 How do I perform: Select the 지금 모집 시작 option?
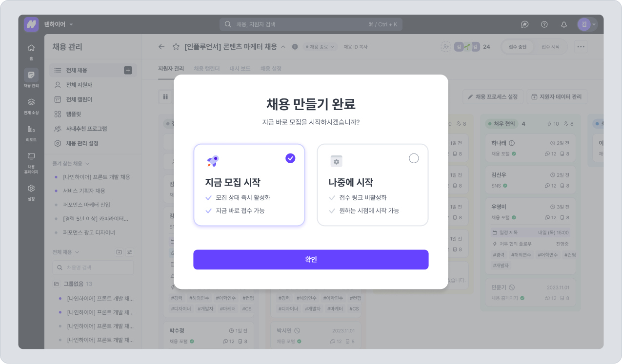(x=249, y=185)
